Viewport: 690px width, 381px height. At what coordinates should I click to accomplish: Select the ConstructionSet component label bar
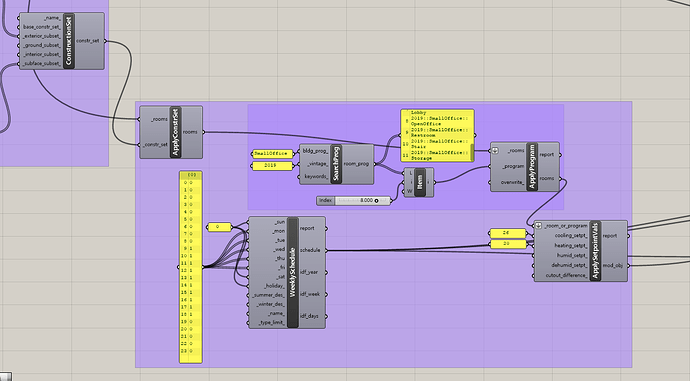69,41
